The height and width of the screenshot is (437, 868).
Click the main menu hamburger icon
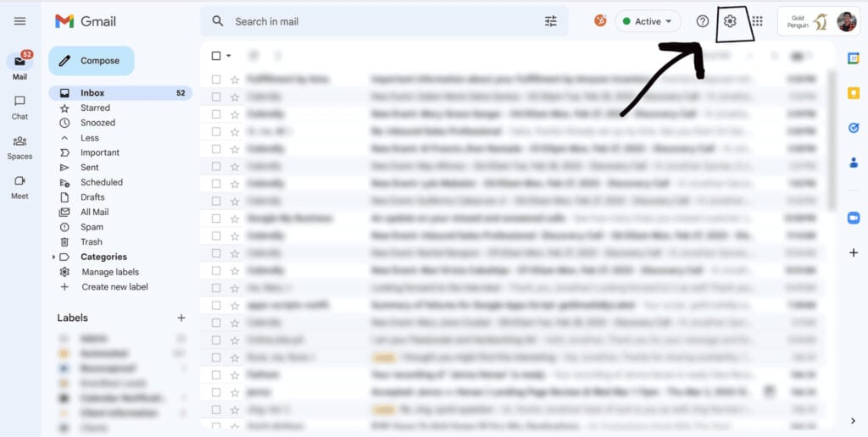click(x=19, y=21)
